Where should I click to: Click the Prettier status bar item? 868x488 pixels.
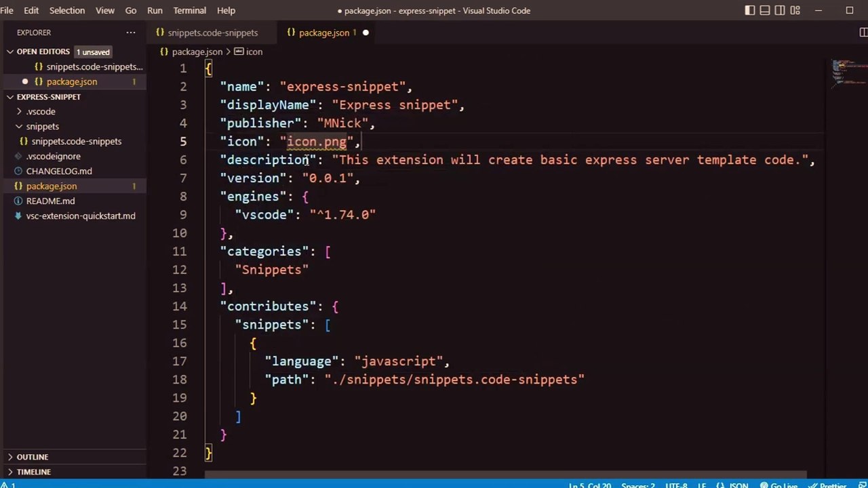point(827,485)
